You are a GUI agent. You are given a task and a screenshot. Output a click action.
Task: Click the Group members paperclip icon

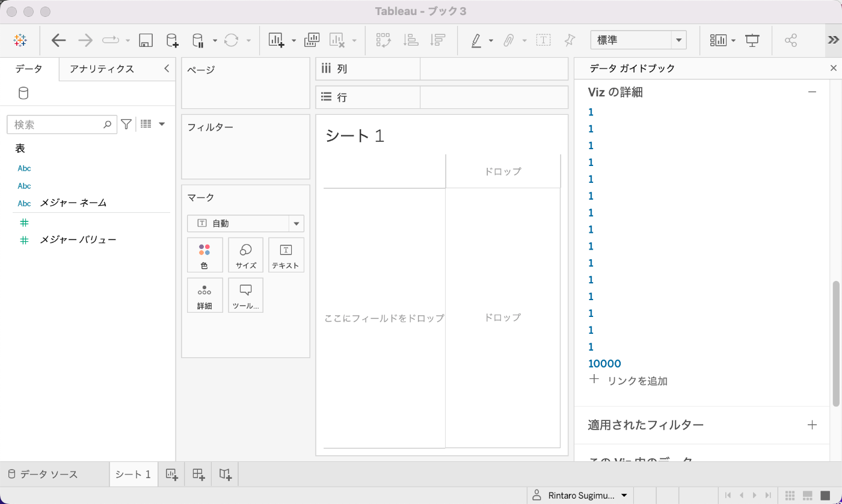509,40
